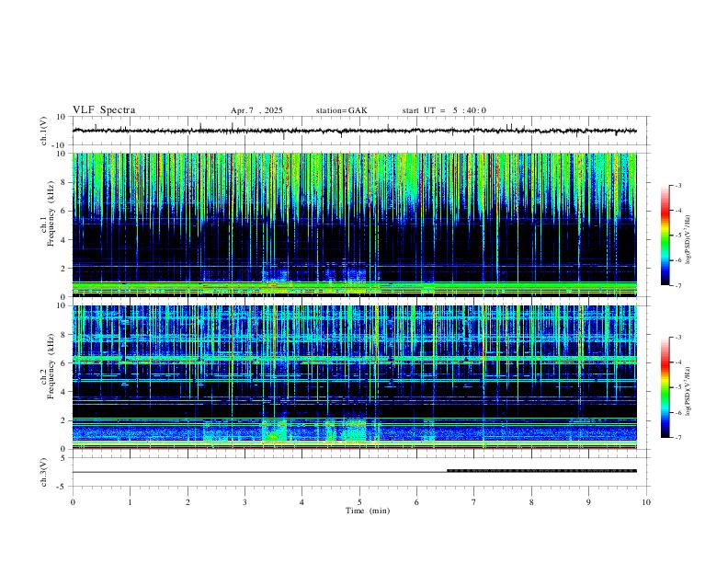Viewport: 728px width, 563px height.
Task: Click the '-5' tick on ch.1 color bar
Action: [677, 236]
